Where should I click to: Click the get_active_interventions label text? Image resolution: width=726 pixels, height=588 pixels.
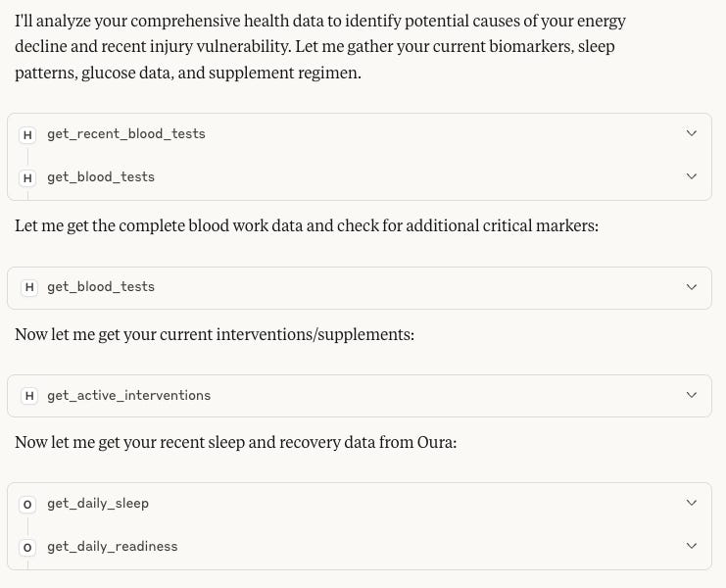(128, 395)
